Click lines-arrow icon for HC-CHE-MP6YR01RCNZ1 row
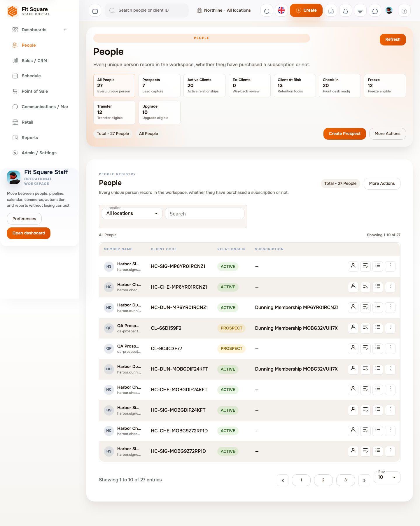Screen dimensions: 420x526 point(365,287)
